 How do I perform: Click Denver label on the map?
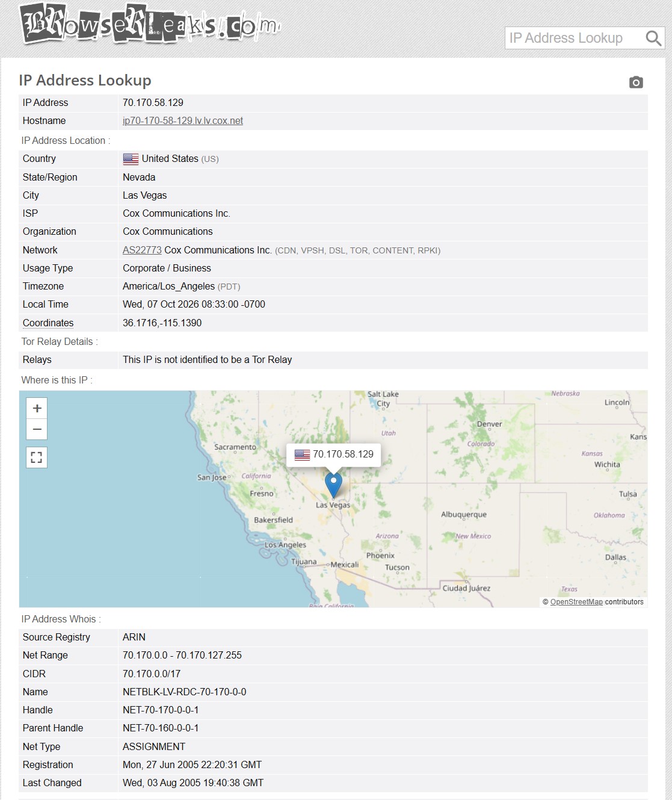(489, 424)
